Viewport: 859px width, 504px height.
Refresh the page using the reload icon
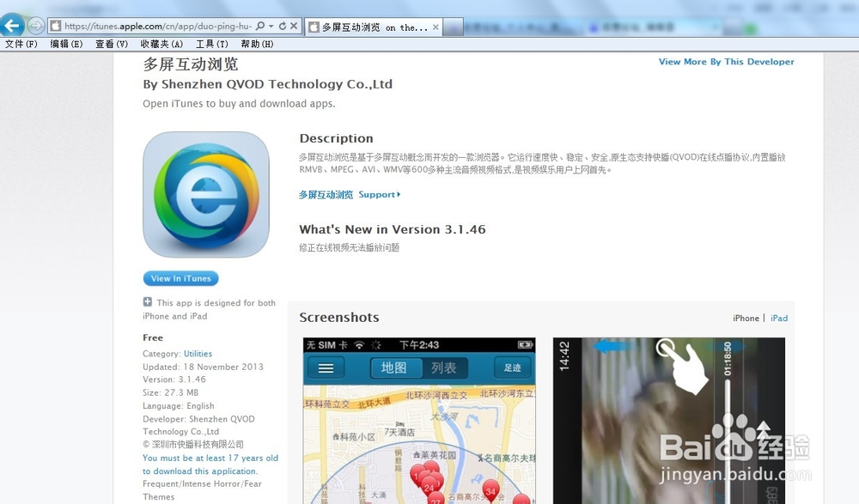pos(282,26)
